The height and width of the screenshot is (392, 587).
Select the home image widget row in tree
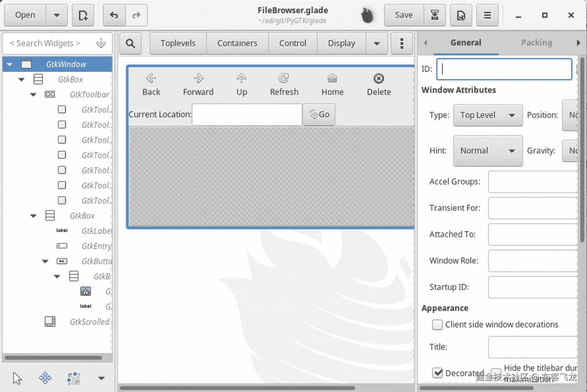tap(58, 292)
